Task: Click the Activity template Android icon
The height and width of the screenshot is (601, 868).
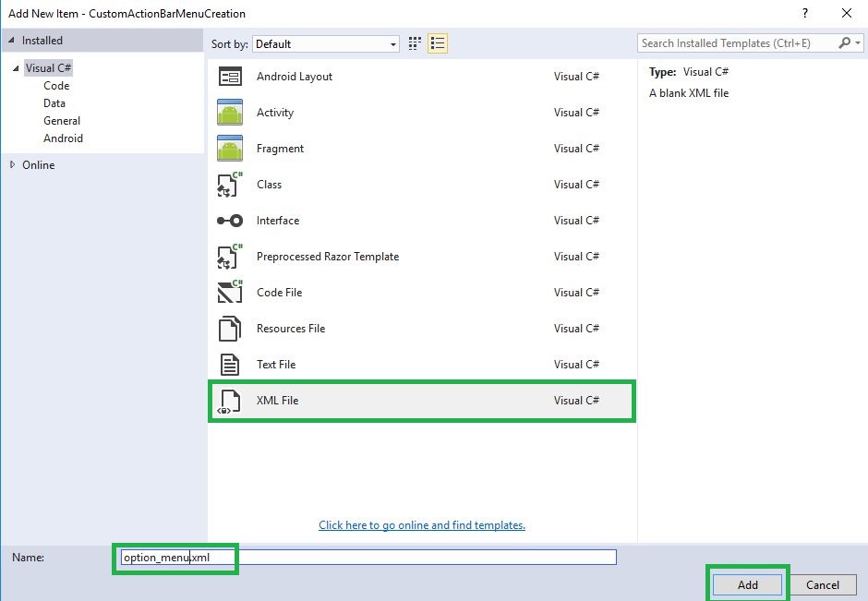Action: click(230, 113)
